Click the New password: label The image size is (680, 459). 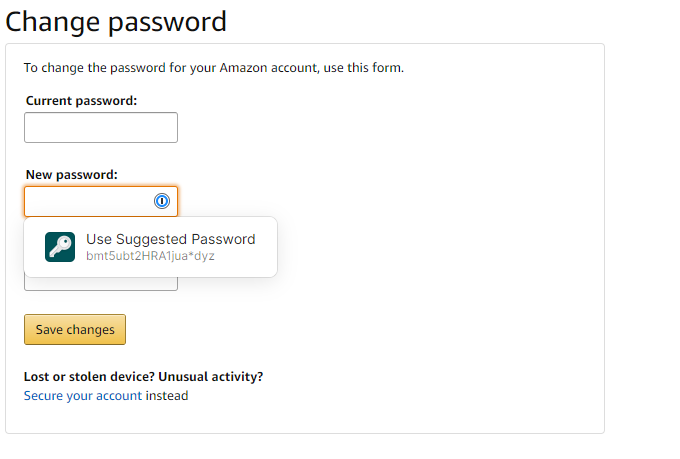[72, 175]
